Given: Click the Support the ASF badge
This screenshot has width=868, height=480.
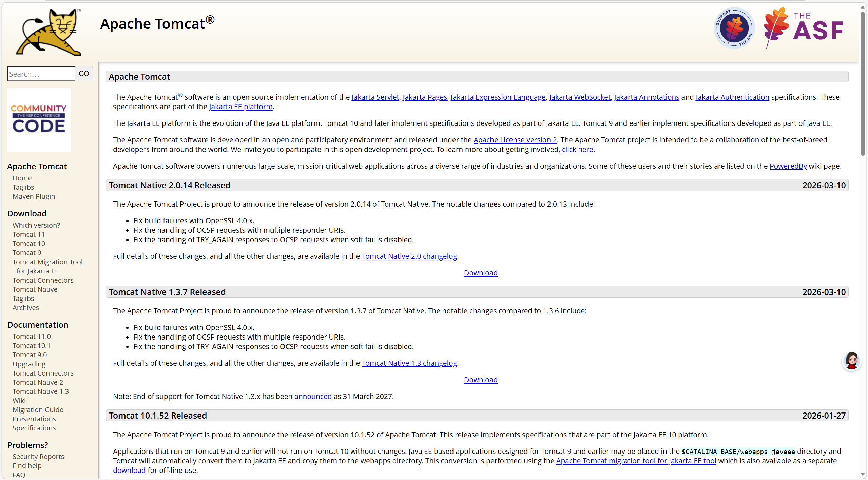Looking at the screenshot, I should coord(734,28).
